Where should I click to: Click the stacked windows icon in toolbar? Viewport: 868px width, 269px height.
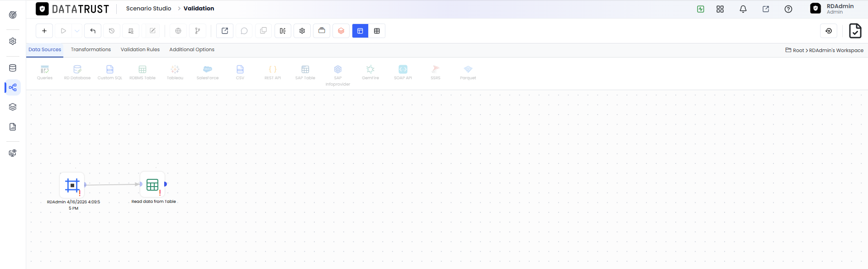(x=322, y=31)
